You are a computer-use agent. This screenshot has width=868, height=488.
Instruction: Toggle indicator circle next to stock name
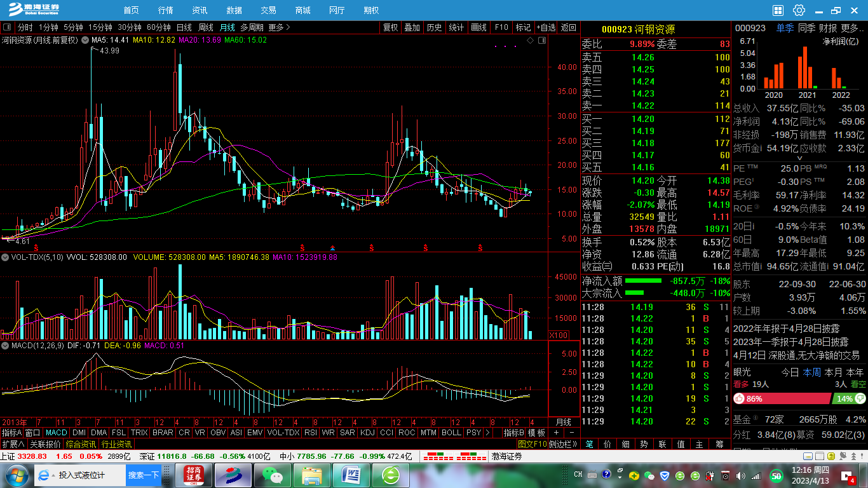85,40
